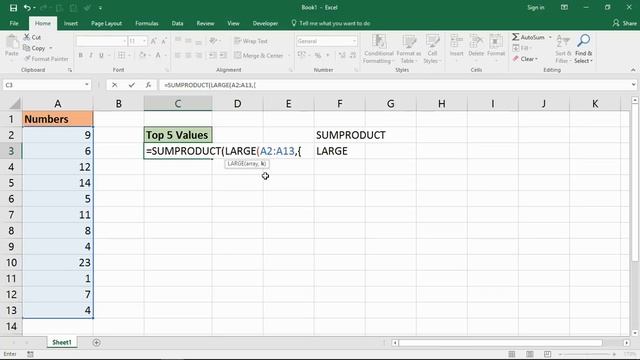The image size is (640, 360).
Task: Click the formula bar text
Action: tap(210, 85)
